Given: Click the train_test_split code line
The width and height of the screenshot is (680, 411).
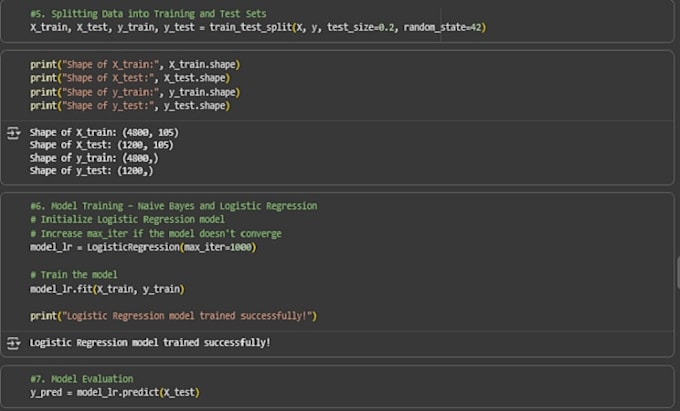Looking at the screenshot, I should click(258, 27).
